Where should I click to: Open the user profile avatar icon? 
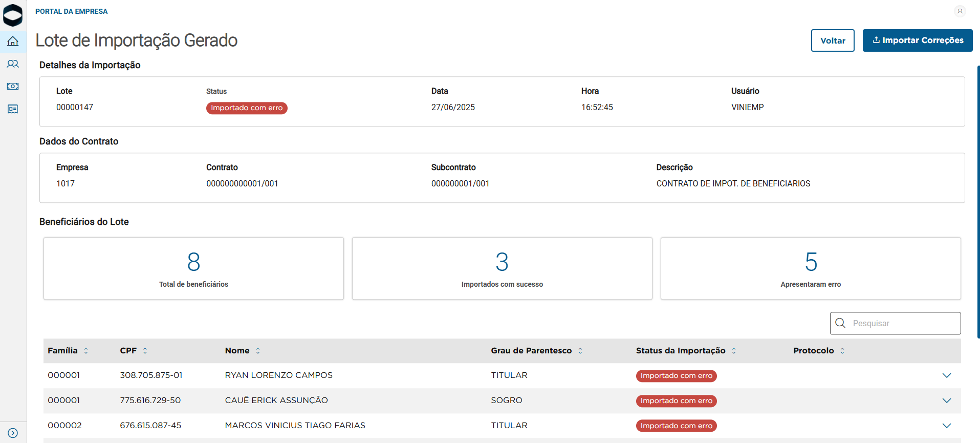pyautogui.click(x=960, y=11)
